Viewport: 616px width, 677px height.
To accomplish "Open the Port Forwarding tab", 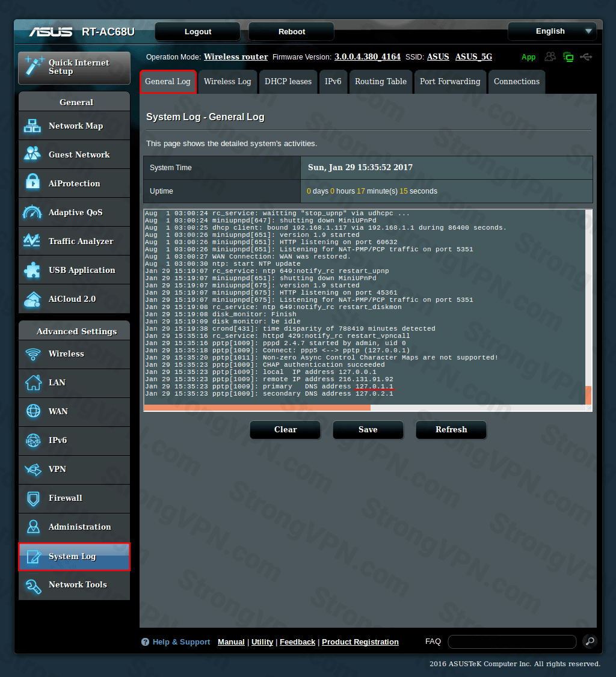I will tap(450, 82).
